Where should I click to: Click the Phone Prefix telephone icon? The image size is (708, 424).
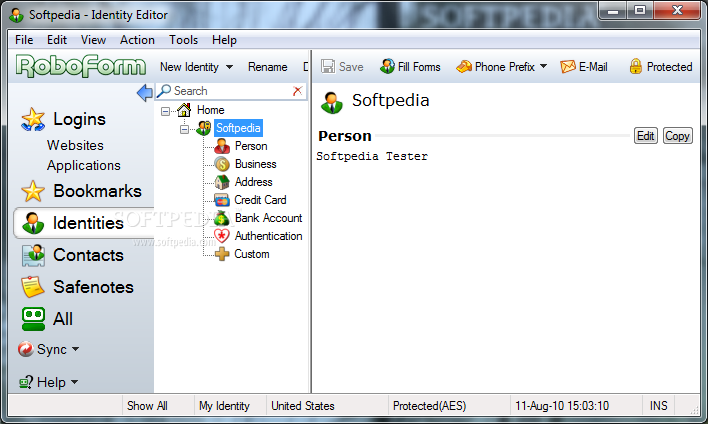[464, 66]
